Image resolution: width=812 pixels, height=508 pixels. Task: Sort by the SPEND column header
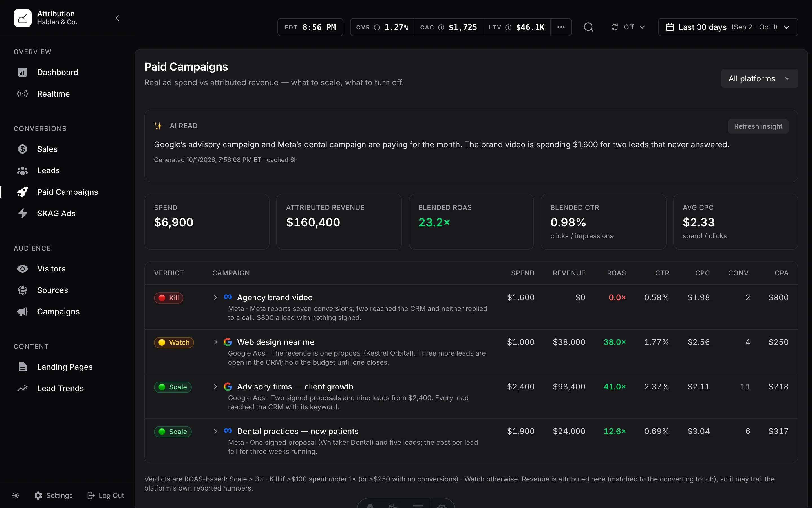pyautogui.click(x=522, y=273)
